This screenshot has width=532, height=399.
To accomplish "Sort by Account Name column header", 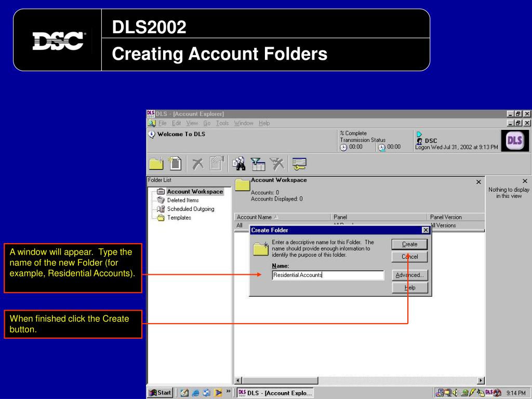I will (282, 217).
